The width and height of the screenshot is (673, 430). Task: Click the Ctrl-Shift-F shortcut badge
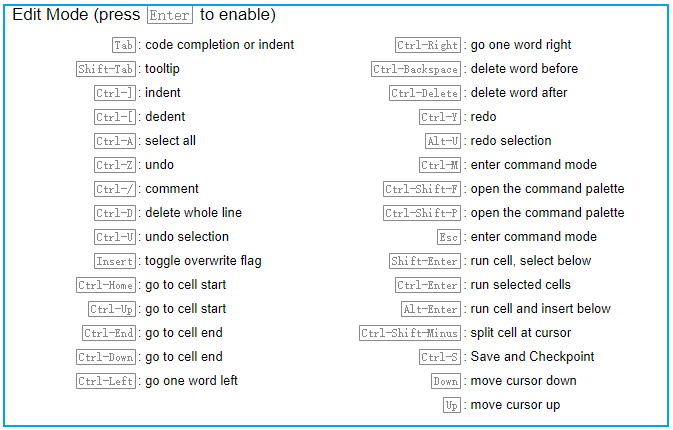(422, 189)
